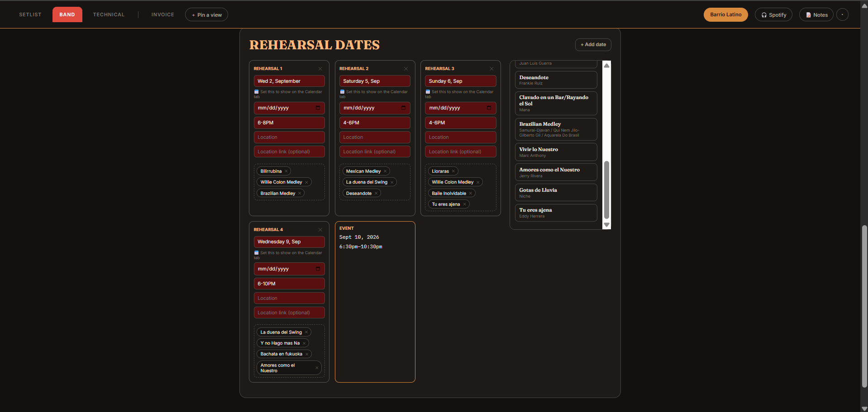868x412 pixels.
Task: Open calendar picker icon in Rehearsal 1 date field
Action: pos(318,108)
